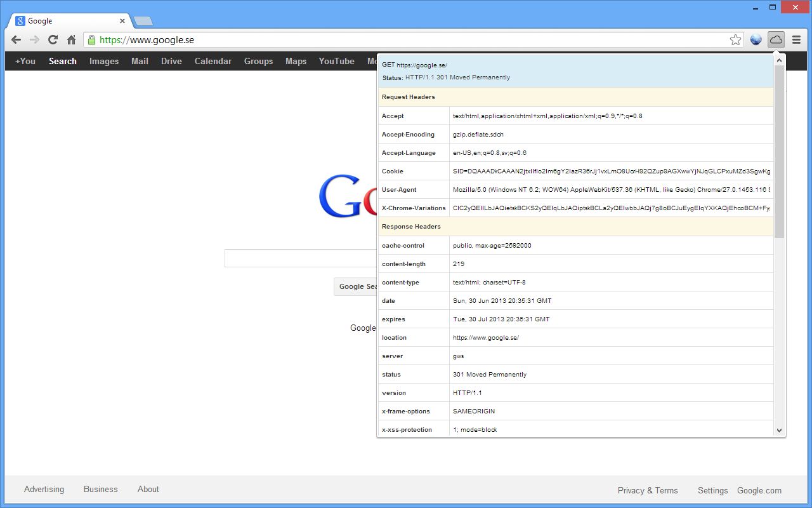Screen dimensions: 812x508
Task: Reload the current page
Action: pos(53,39)
